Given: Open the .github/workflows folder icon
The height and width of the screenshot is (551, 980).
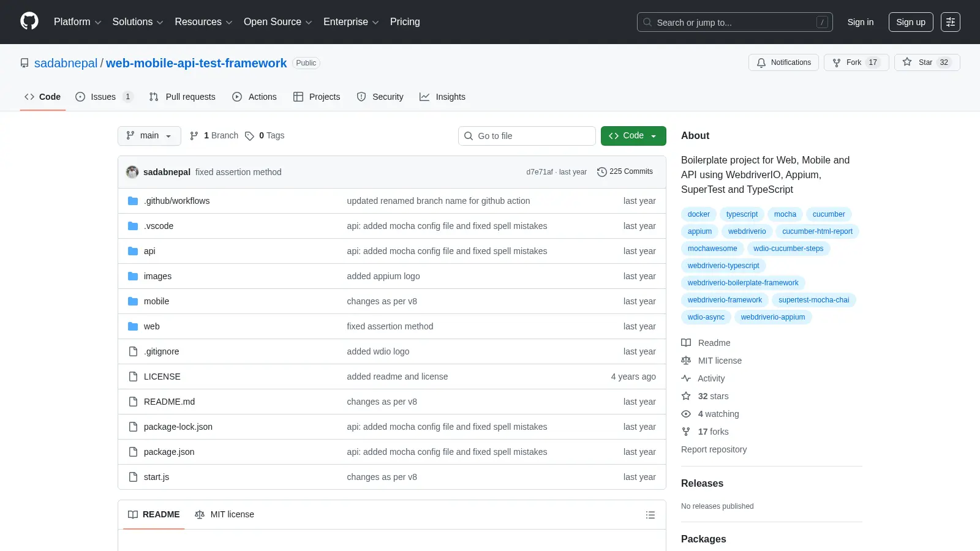Looking at the screenshot, I should pos(133,201).
